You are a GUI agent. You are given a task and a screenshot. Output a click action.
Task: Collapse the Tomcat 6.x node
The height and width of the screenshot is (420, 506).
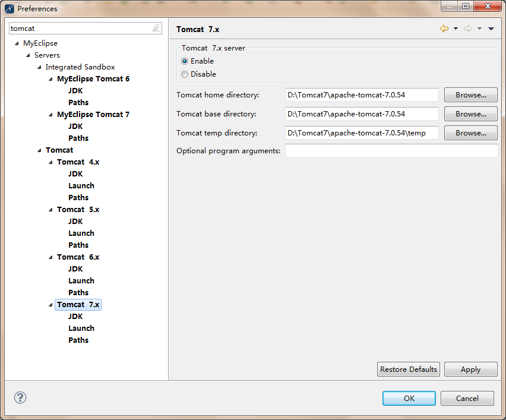click(50, 257)
